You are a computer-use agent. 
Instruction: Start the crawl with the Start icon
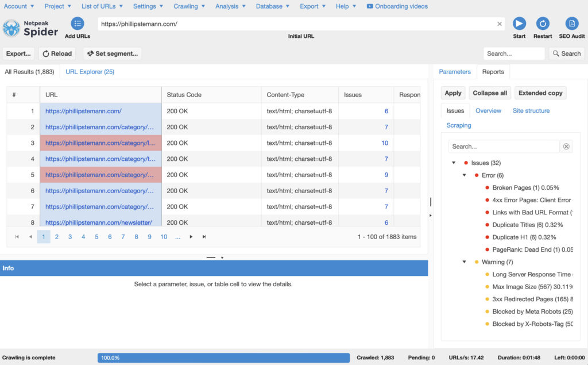coord(519,24)
